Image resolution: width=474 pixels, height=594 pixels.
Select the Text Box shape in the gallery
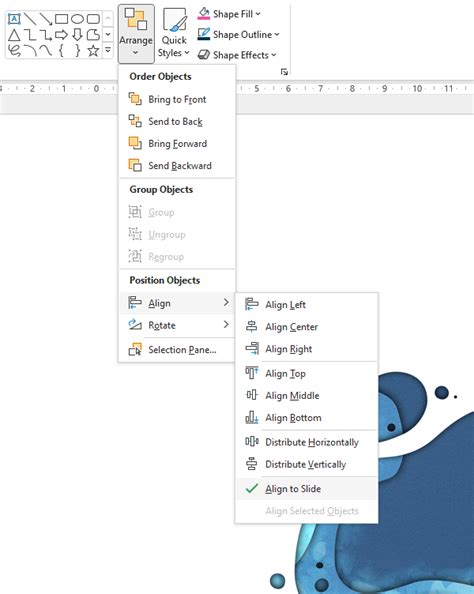tap(14, 19)
